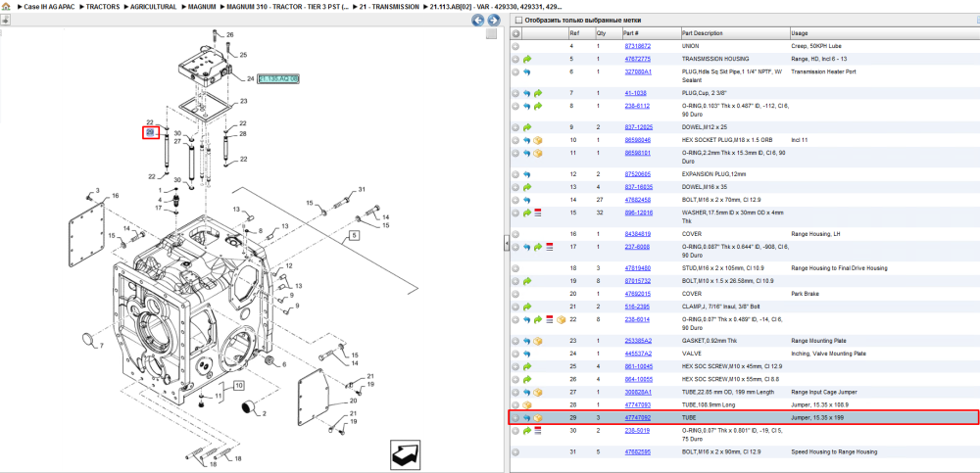
Task: Click blue arrow on EXPANSION PLUG row
Action: pyautogui.click(x=527, y=174)
